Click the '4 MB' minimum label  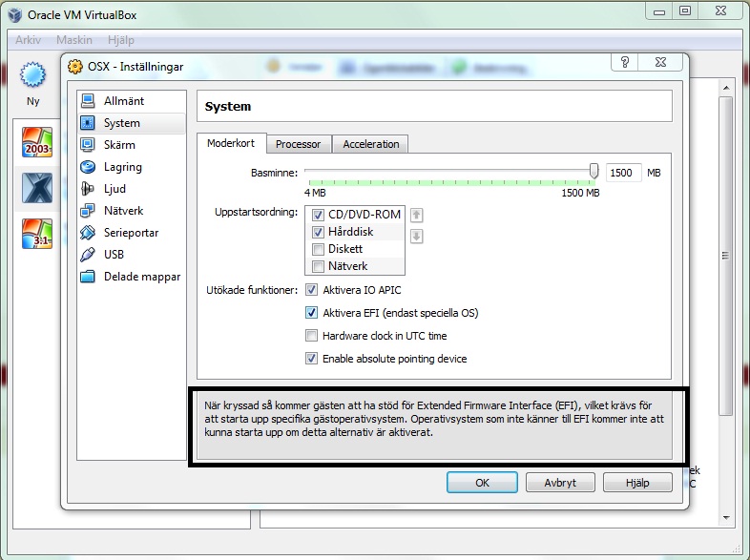[315, 193]
